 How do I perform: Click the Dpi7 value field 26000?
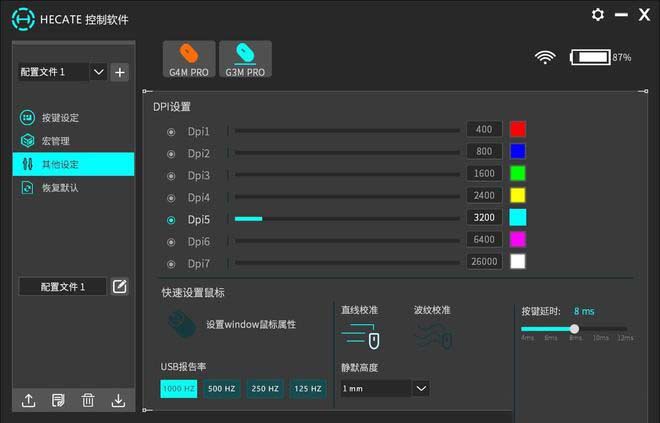[484, 261]
